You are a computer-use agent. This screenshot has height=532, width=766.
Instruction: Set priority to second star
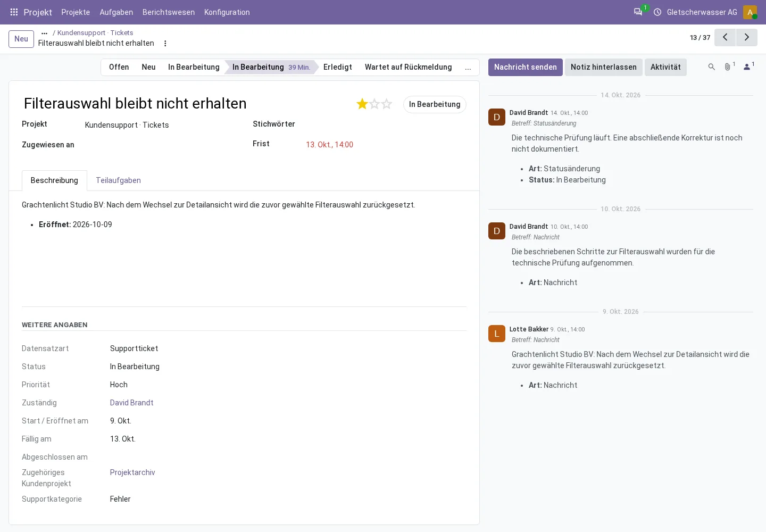[x=374, y=104]
